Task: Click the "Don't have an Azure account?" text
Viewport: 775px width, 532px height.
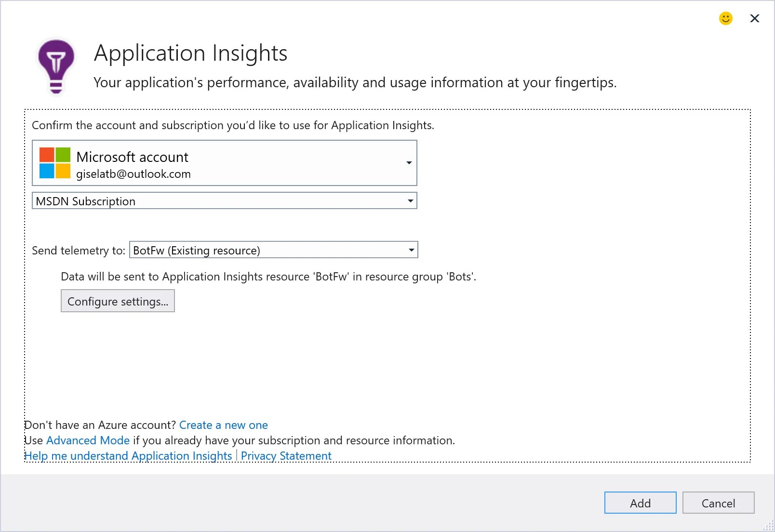Action: click(x=100, y=425)
